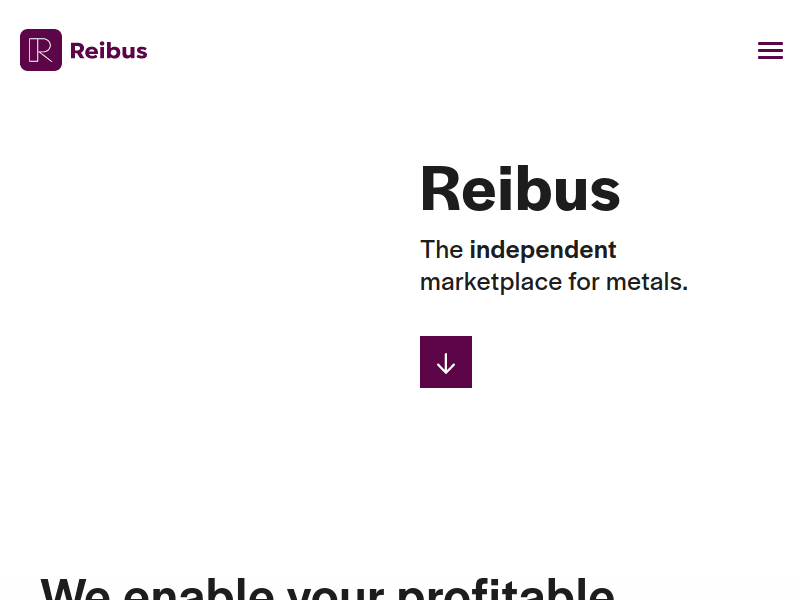Select the Reibus logo mark in the header
The height and width of the screenshot is (600, 800).
click(x=40, y=50)
